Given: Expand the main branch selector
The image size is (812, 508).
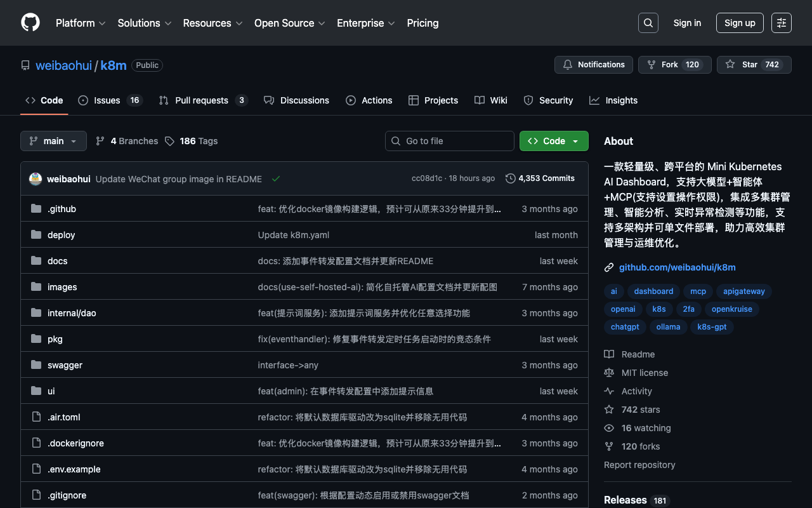Looking at the screenshot, I should pos(53,141).
